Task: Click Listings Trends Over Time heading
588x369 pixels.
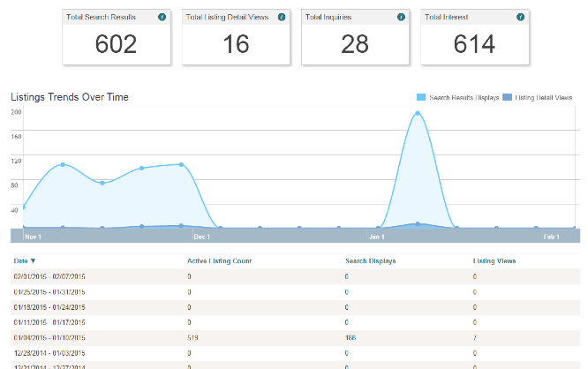Action: (70, 97)
